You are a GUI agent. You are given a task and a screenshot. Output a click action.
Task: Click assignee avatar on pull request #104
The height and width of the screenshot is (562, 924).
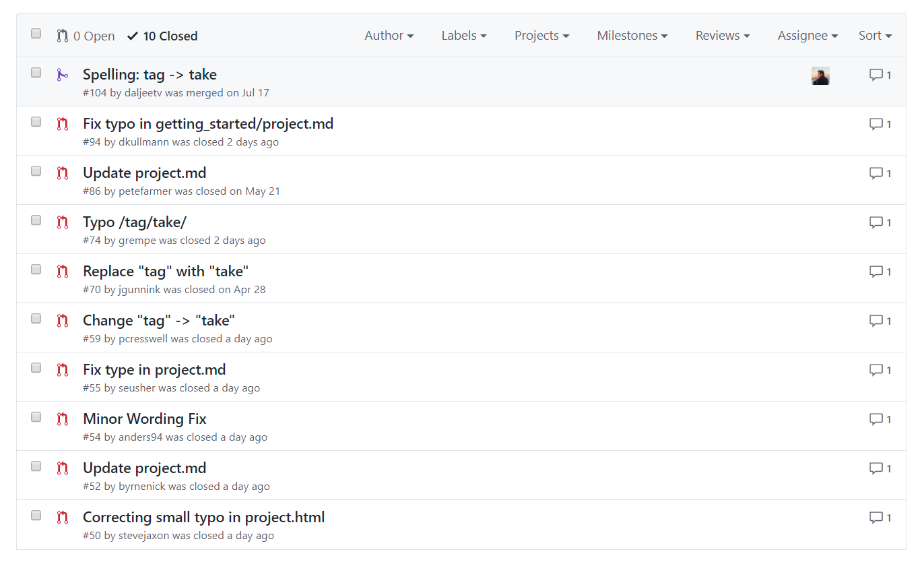pos(820,76)
